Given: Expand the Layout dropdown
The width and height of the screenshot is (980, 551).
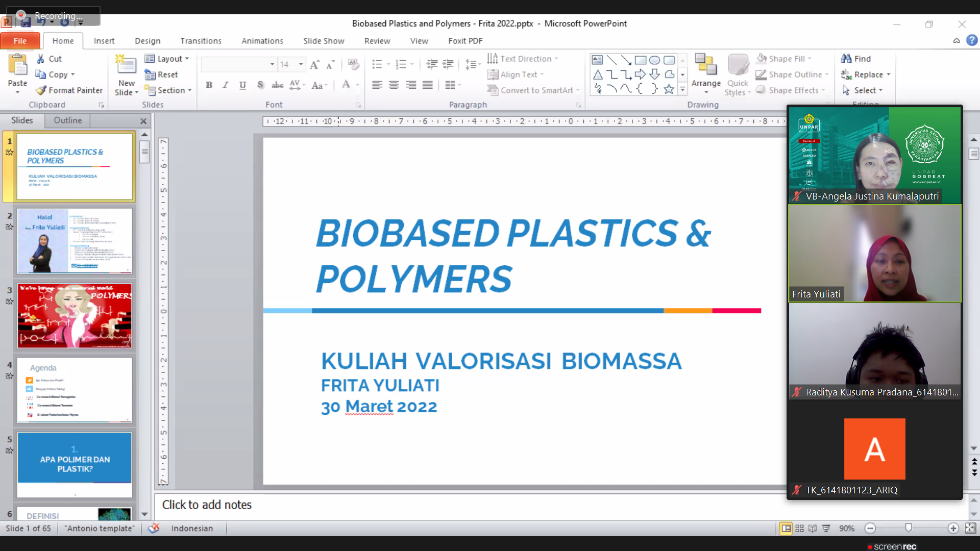Looking at the screenshot, I should tap(187, 59).
